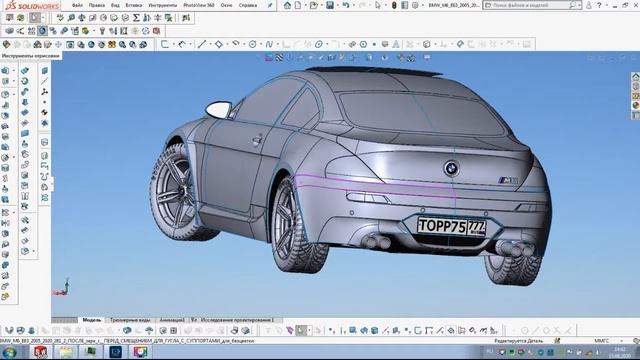Image resolution: width=640 pixels, height=360 pixels.
Task: Select the Line sketch tool
Action: (x=202, y=44)
